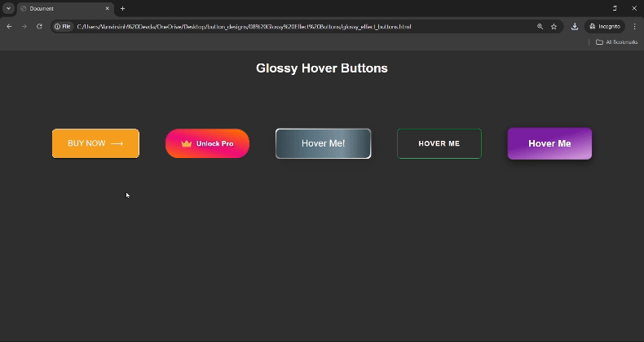This screenshot has width=644, height=342.
Task: Open the Chrome three-dot menu
Action: [635, 27]
